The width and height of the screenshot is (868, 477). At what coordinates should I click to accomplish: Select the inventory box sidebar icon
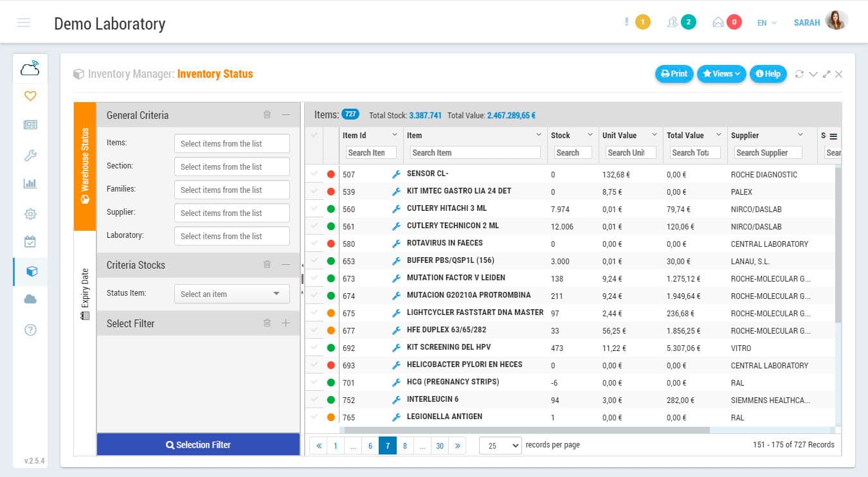(31, 271)
